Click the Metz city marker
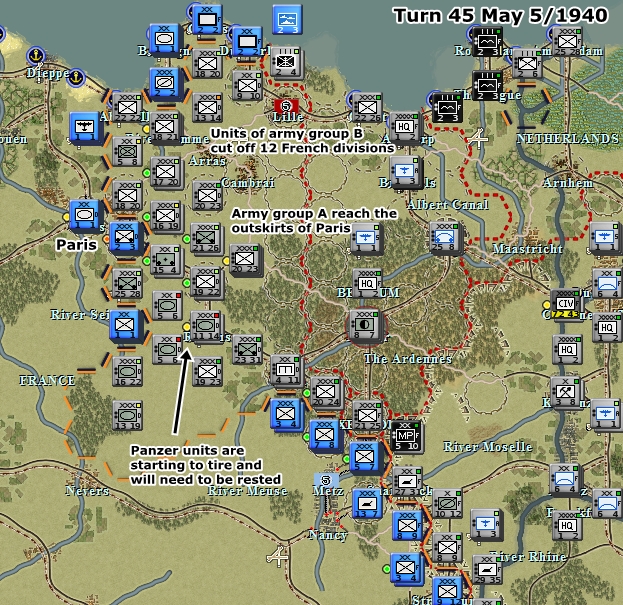This screenshot has height=605, width=623. [x=325, y=480]
